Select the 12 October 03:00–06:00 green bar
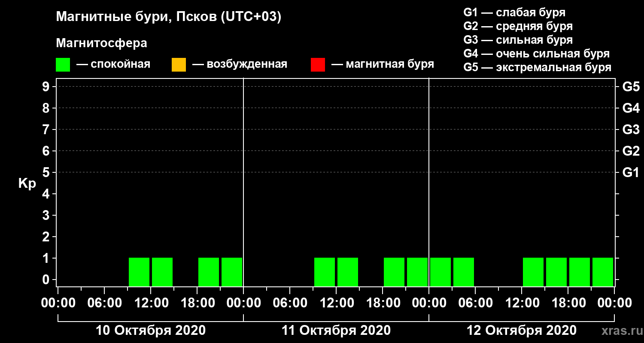This screenshot has width=644, height=343. 464,272
